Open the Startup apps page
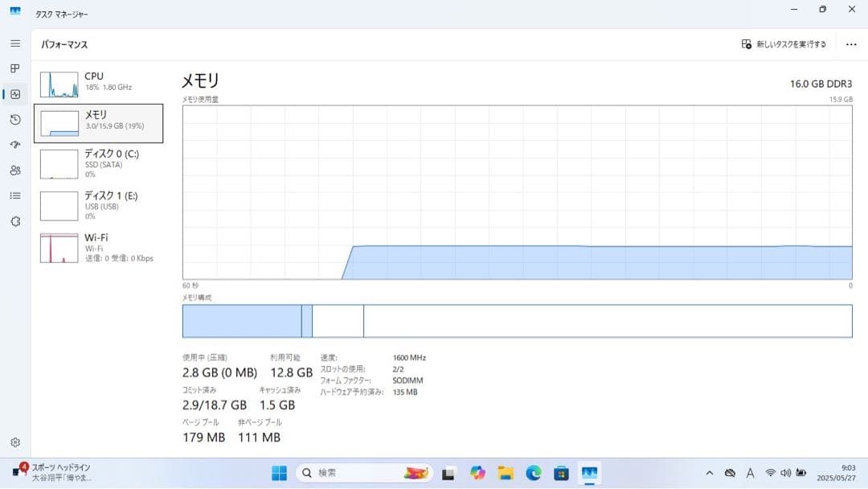868x489 pixels. [x=14, y=146]
